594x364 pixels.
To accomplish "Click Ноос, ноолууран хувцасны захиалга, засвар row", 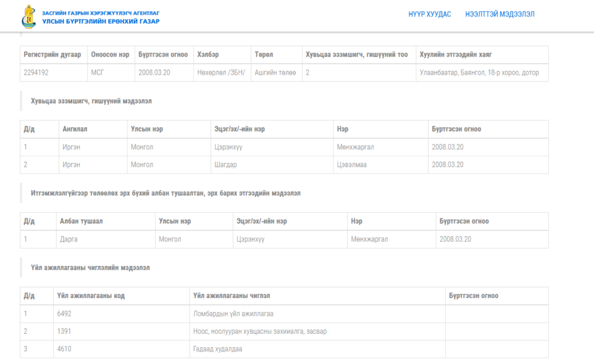I will pos(284,331).
